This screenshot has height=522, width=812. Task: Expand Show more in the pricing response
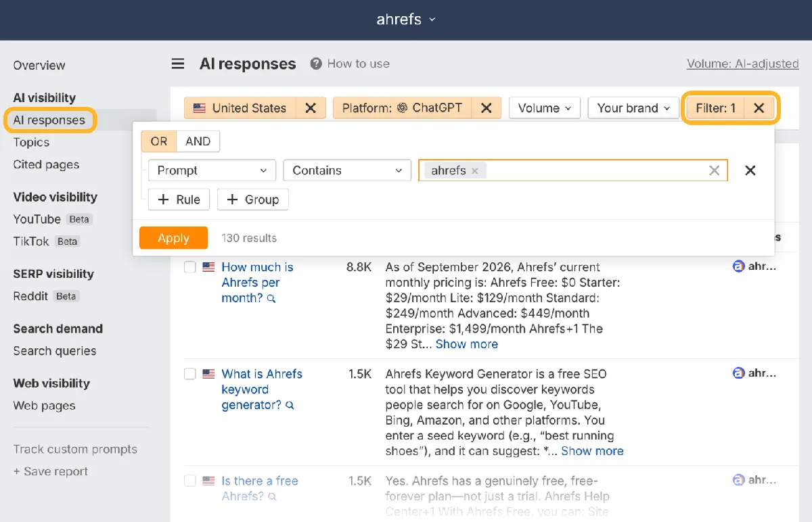(x=467, y=344)
